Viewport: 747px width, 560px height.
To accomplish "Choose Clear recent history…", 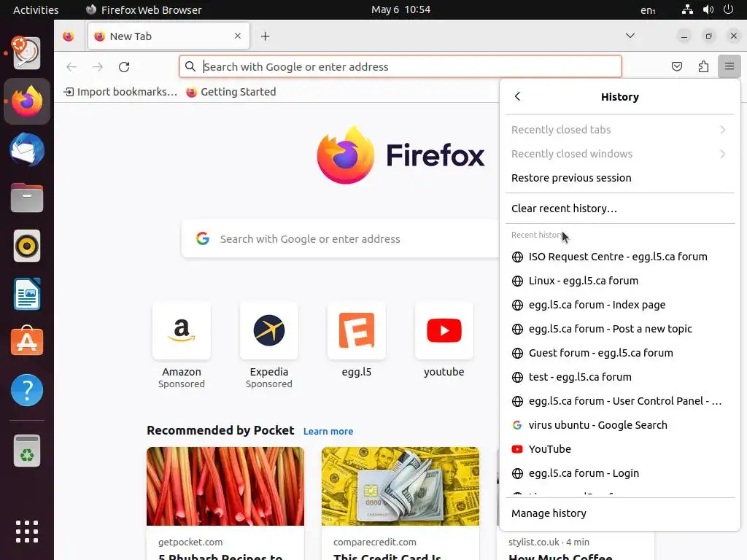I will 620,208.
